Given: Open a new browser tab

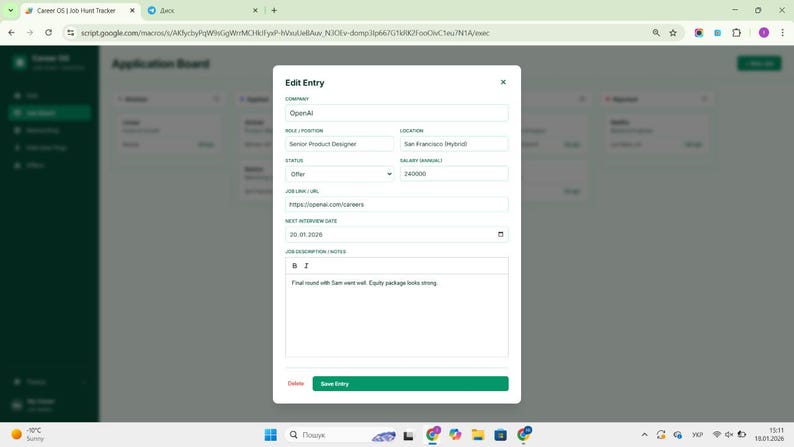Looking at the screenshot, I should tap(274, 10).
